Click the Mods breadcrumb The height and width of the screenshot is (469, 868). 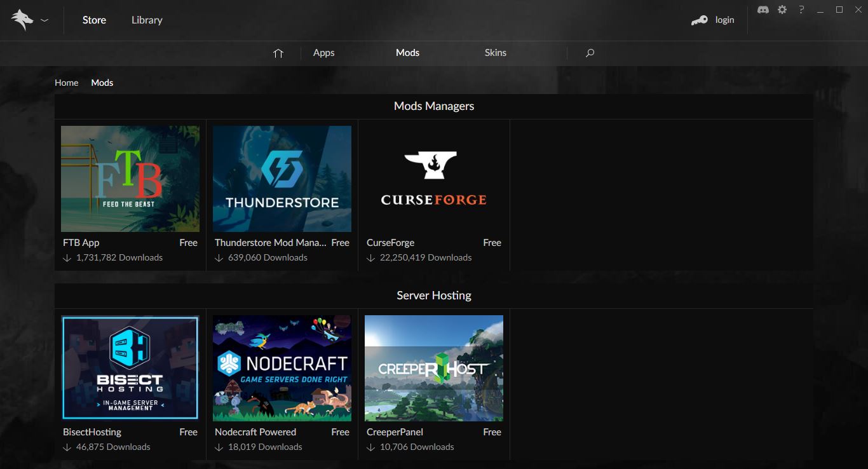point(102,83)
